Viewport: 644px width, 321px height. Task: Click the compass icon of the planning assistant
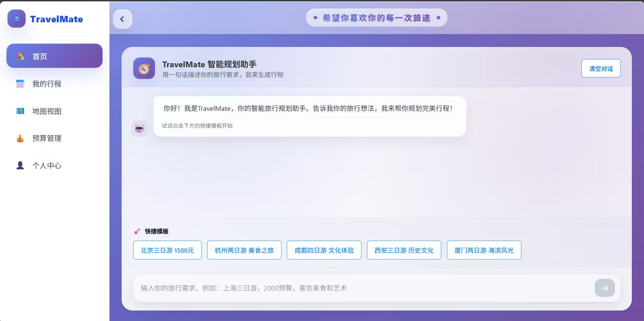point(144,68)
